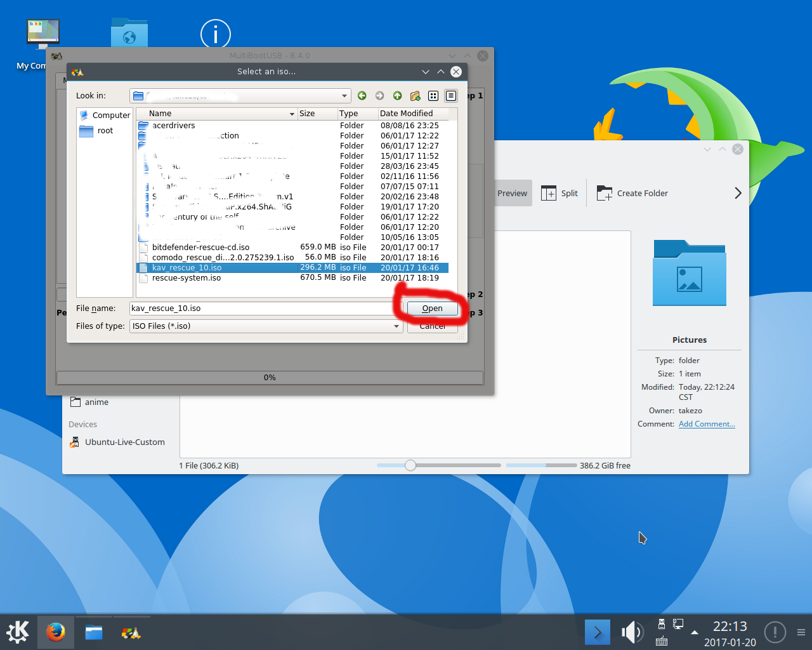Open the KDE application launcher

point(18,632)
